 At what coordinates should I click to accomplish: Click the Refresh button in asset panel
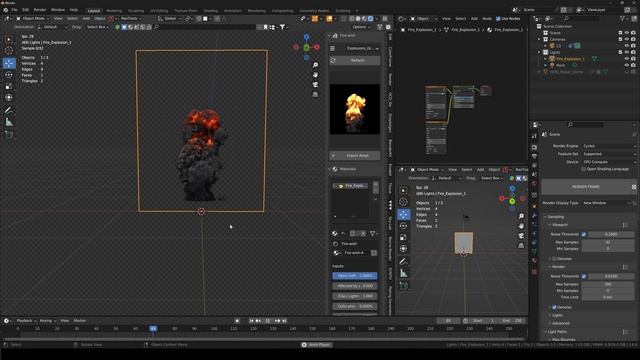[355, 60]
